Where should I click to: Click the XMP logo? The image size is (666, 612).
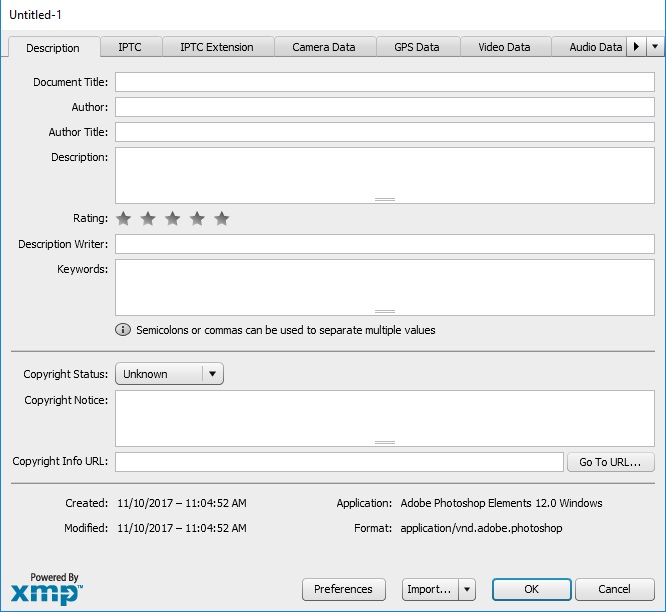(46, 589)
